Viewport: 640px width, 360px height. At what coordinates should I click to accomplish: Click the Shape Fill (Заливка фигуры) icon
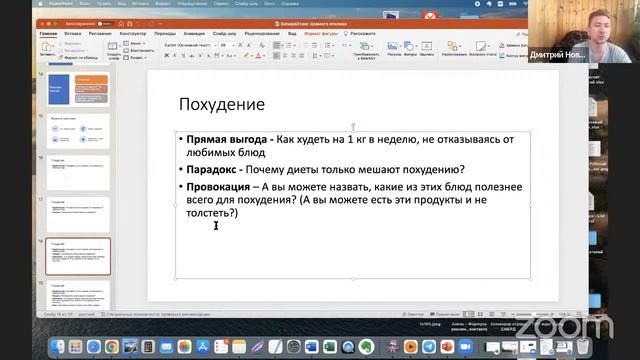pos(502,45)
